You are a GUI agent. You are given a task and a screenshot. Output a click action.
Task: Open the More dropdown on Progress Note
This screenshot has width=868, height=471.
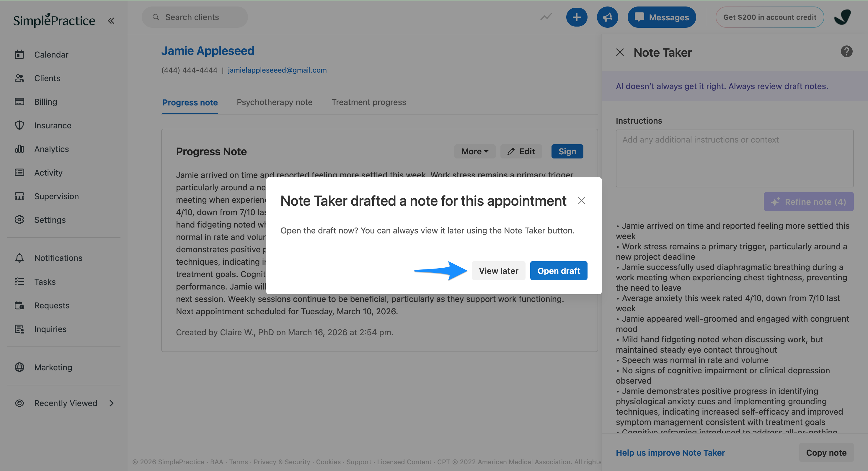click(x=474, y=151)
